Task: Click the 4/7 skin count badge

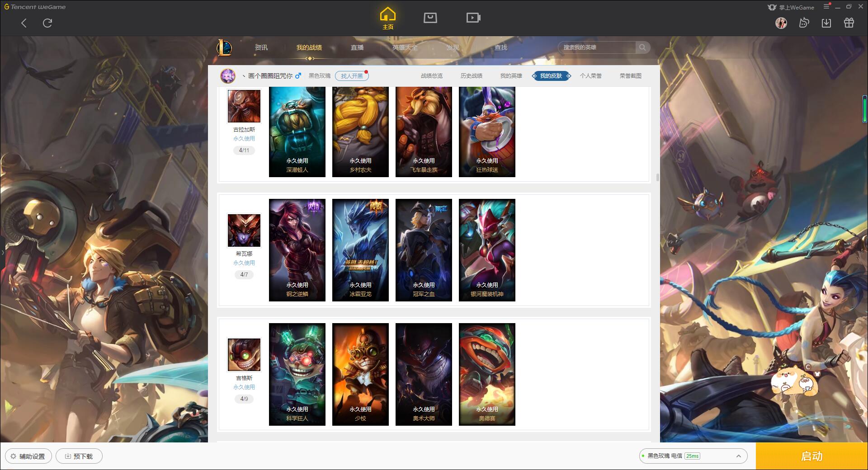Action: pyautogui.click(x=244, y=275)
